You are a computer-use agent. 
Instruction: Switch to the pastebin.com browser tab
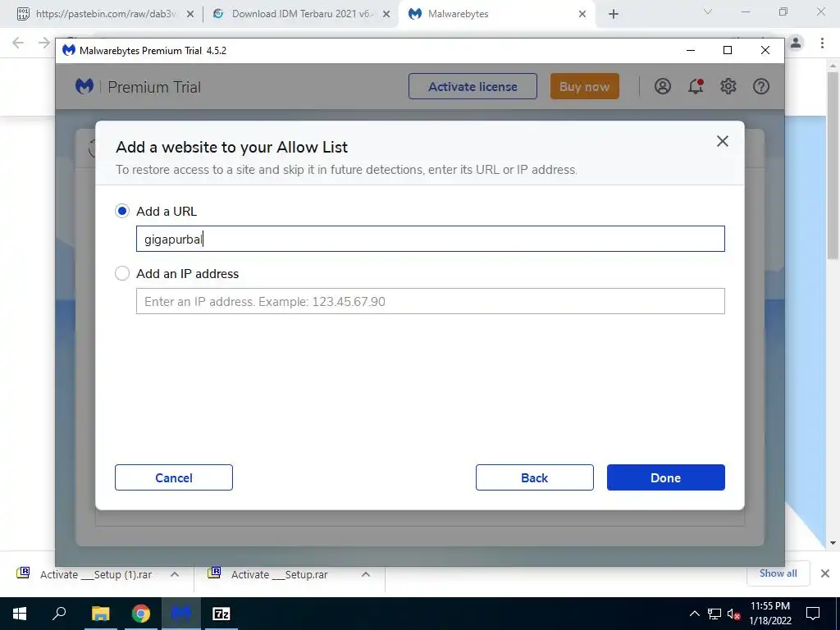click(x=105, y=14)
